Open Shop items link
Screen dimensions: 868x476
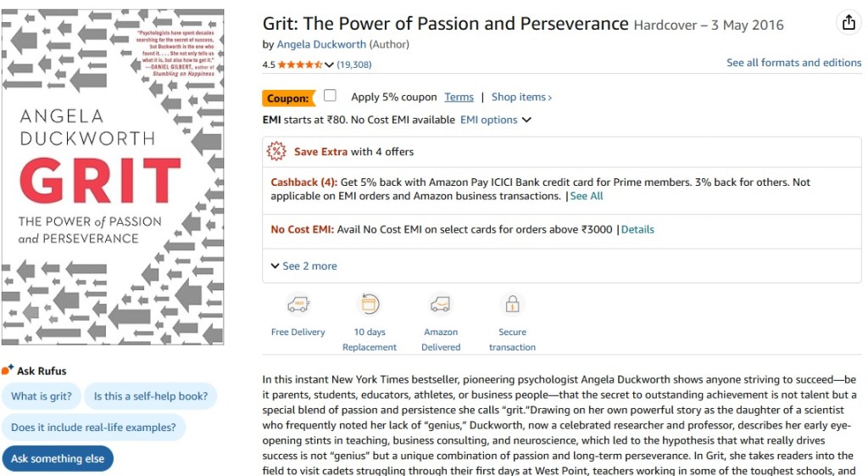click(521, 97)
